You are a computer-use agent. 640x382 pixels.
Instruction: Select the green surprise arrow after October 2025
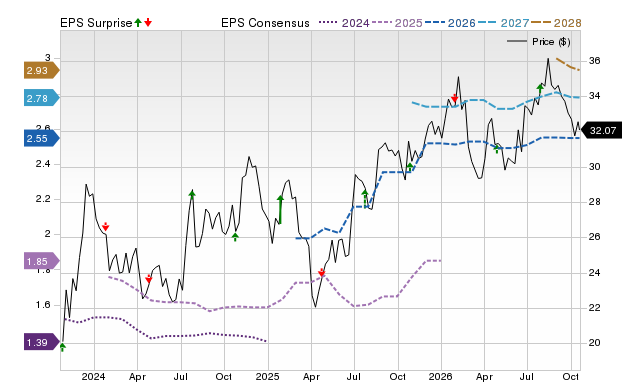coord(410,167)
